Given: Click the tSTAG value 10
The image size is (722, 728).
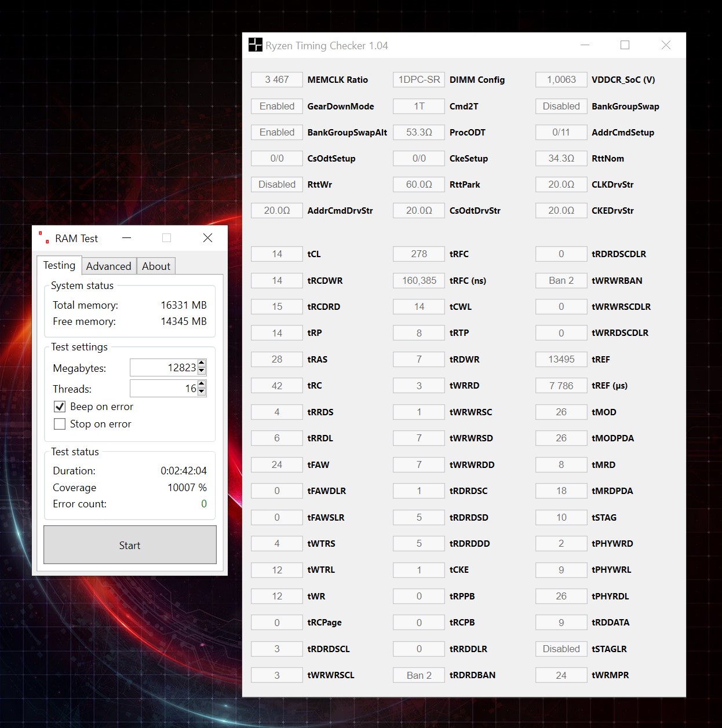Looking at the screenshot, I should coord(561,517).
